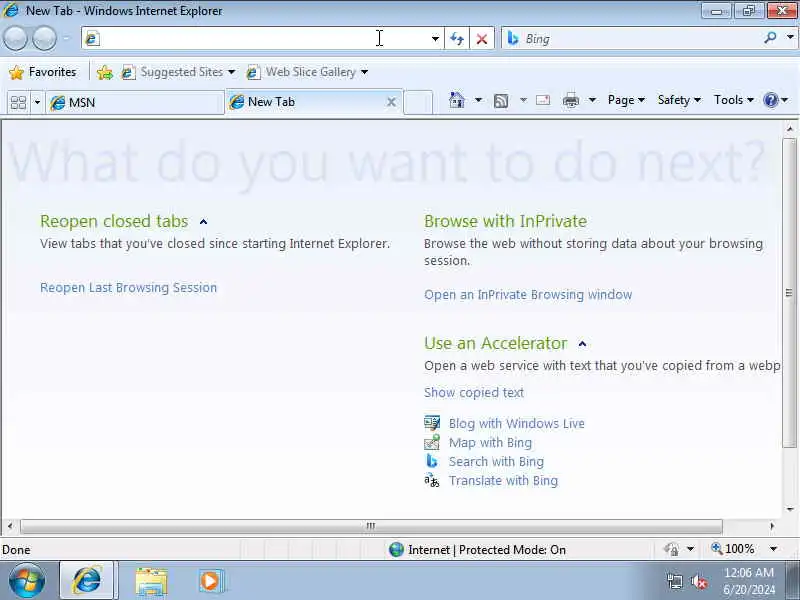This screenshot has height=600, width=800.
Task: Click the Translate with Bing link
Action: coord(504,481)
